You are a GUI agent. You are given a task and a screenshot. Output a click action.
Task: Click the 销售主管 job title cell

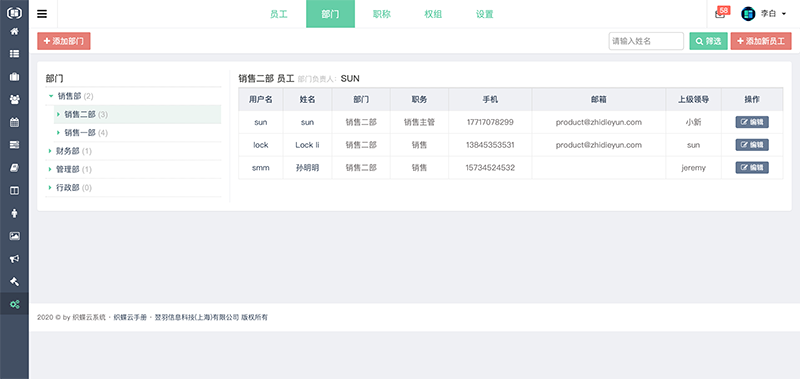[419, 122]
